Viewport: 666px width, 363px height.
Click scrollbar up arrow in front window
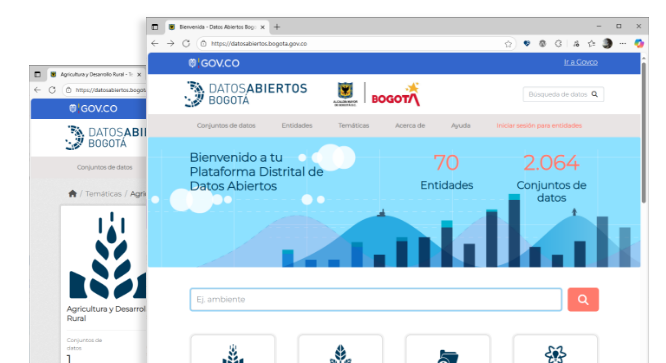644,58
